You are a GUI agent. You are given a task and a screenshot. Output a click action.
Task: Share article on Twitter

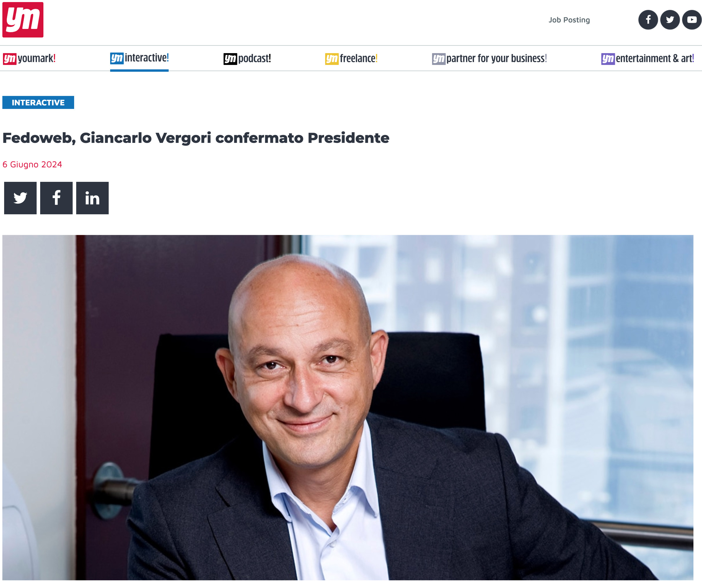tap(20, 198)
